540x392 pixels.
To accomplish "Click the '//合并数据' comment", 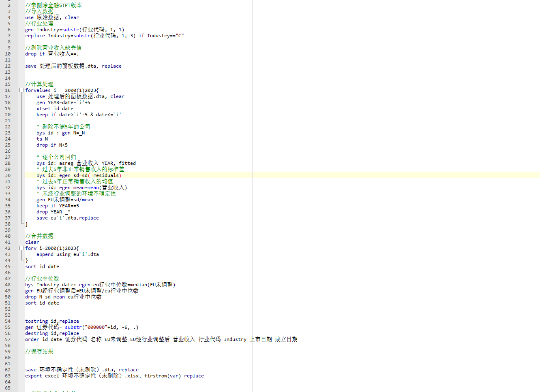I will point(39,236).
